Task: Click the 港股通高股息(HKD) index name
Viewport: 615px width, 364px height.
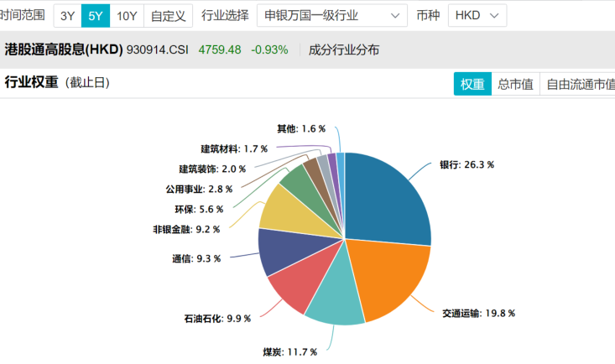Action: pyautogui.click(x=64, y=49)
